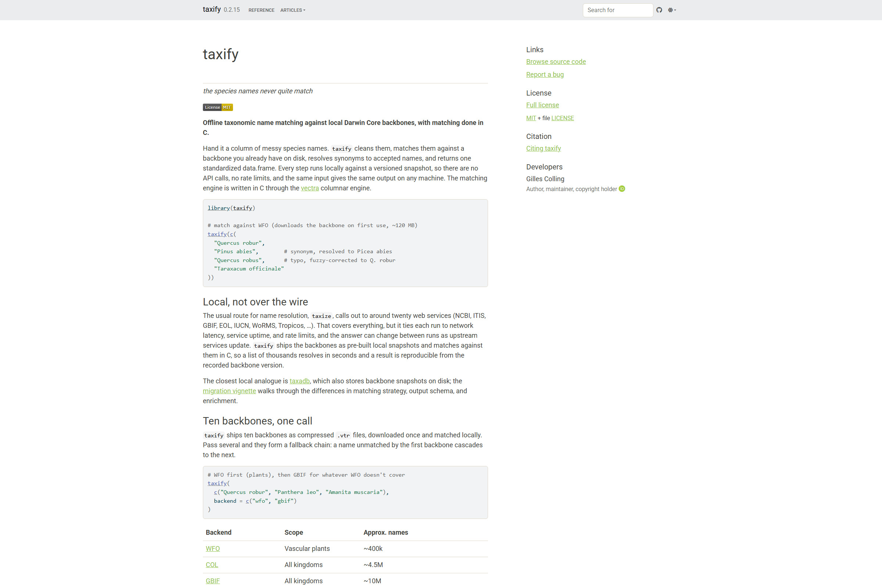The height and width of the screenshot is (588, 882).
Task: Click the 'Vascular plants' table cell
Action: pos(307,549)
